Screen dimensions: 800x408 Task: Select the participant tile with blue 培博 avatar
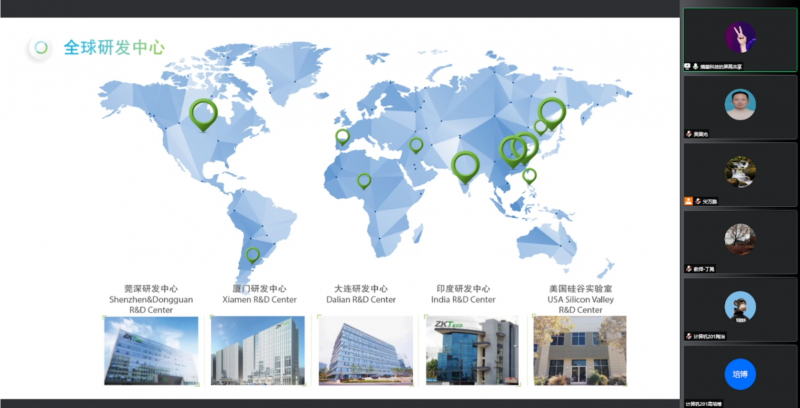(740, 375)
